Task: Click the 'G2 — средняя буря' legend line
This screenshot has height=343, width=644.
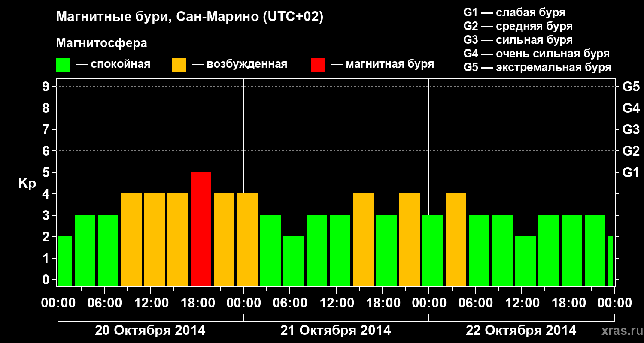Action: tap(518, 26)
